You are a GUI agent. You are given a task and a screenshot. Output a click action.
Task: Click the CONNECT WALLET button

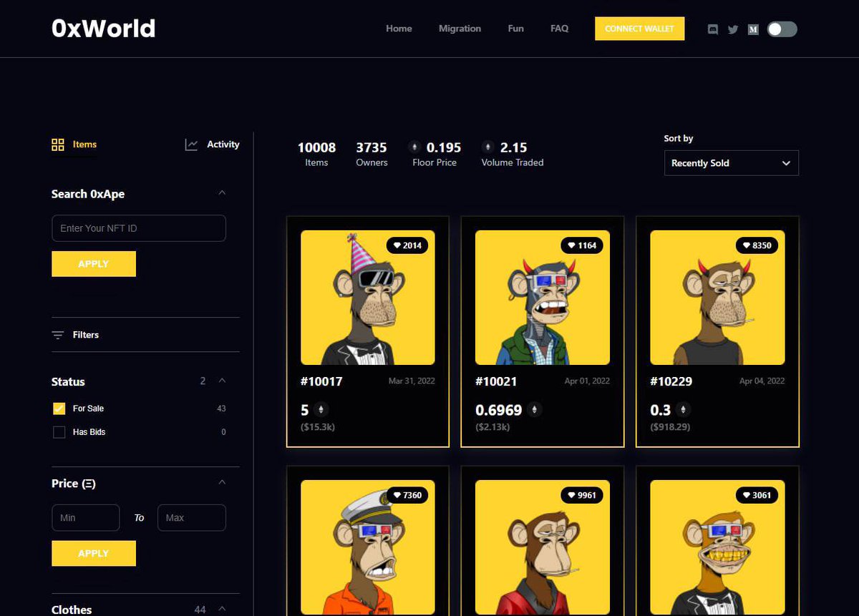(x=639, y=29)
